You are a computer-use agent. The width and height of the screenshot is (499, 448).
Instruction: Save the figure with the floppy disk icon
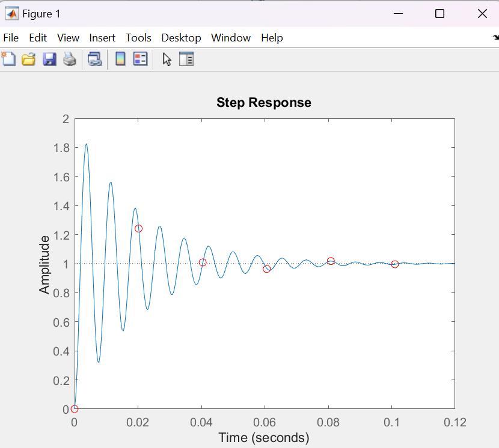49,59
